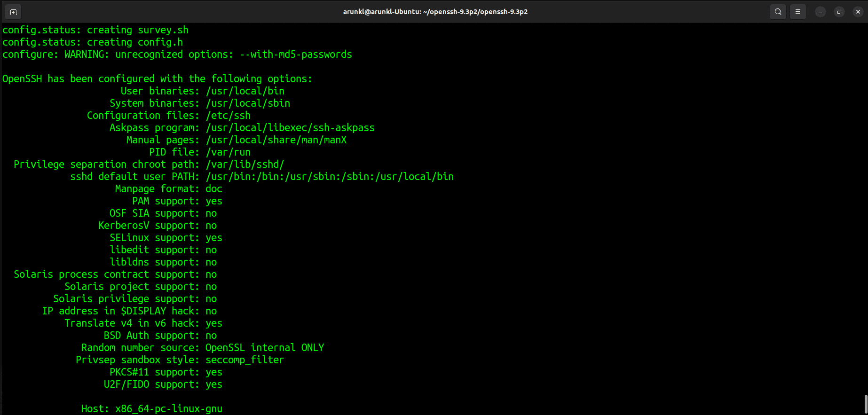This screenshot has height=415, width=868.
Task: Click the System binaries path /usr/local/sbin
Action: coord(248,103)
